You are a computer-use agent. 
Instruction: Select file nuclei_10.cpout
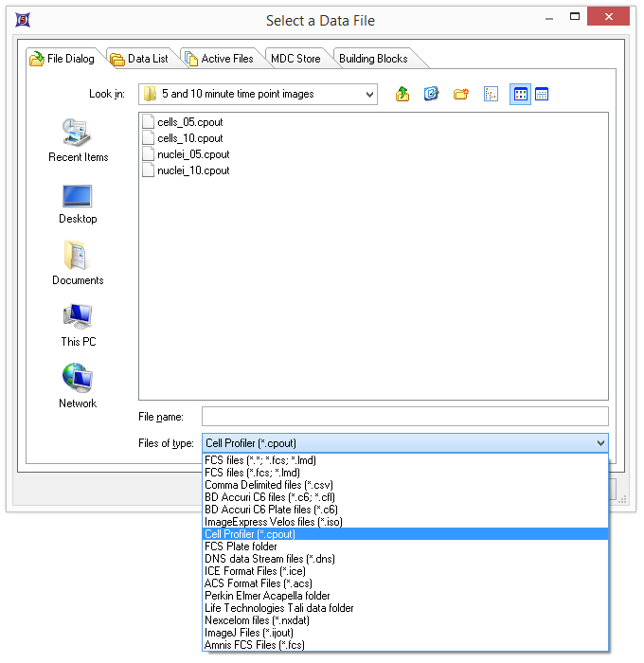coord(192,170)
